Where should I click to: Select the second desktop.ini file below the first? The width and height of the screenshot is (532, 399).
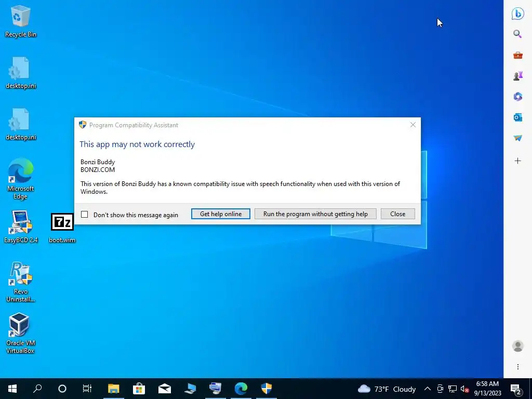[x=20, y=124]
